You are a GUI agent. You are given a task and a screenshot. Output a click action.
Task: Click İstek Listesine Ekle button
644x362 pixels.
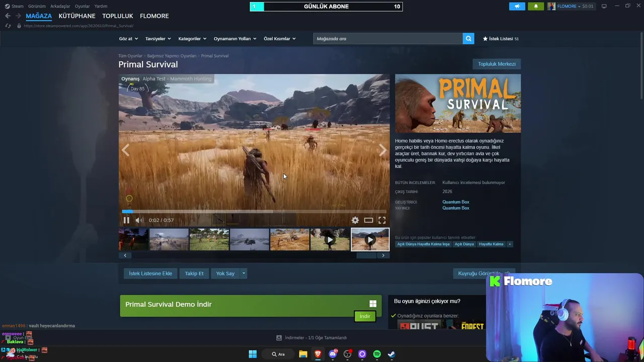coord(150,274)
